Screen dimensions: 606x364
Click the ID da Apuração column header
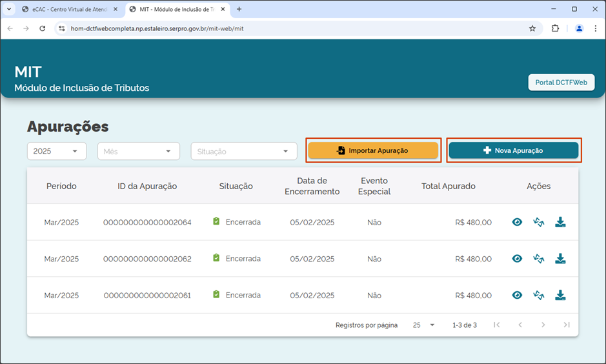click(x=147, y=187)
